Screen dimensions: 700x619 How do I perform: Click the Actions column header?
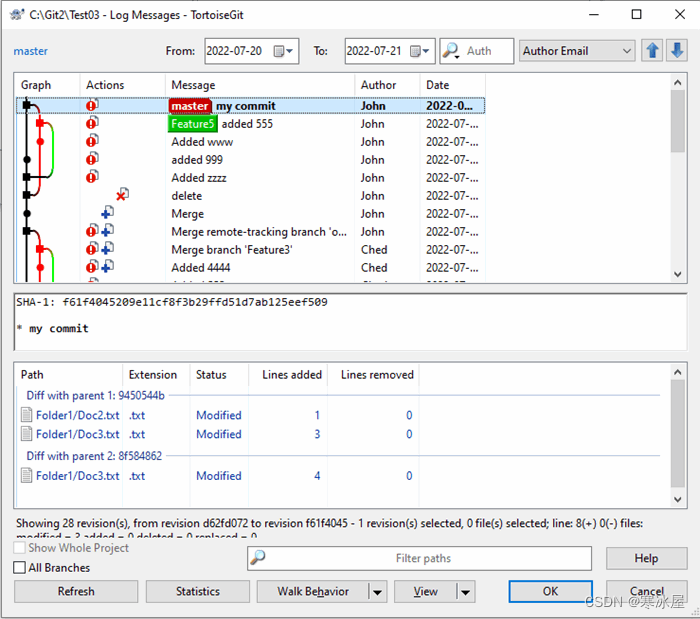click(123, 85)
